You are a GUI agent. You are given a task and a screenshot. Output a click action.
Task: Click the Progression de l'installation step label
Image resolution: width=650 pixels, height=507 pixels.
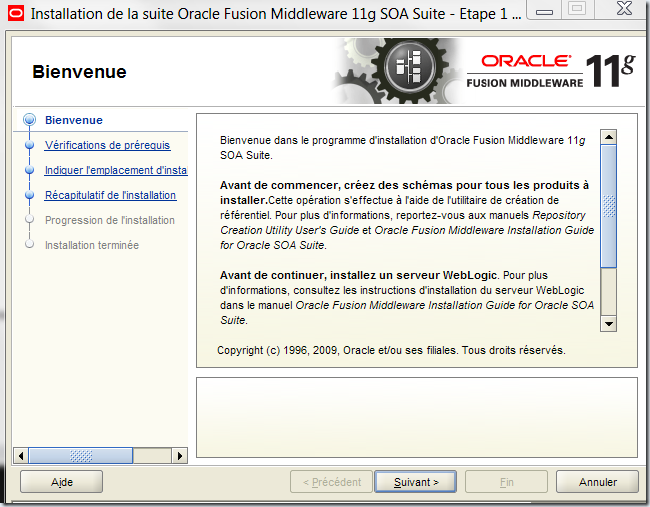110,220
